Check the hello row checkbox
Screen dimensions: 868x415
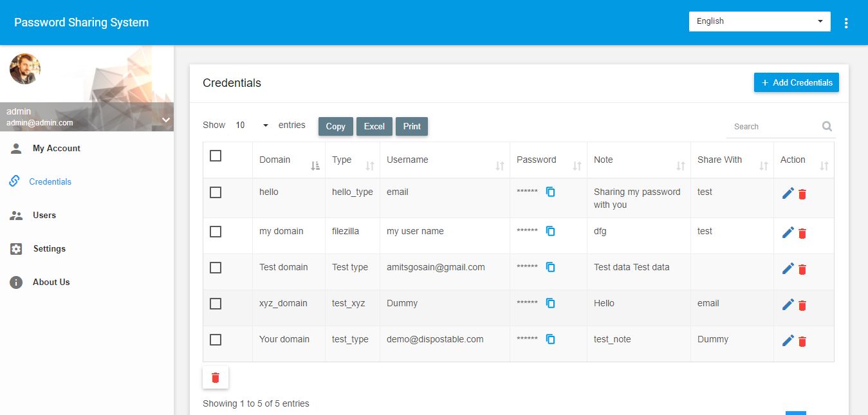[216, 192]
